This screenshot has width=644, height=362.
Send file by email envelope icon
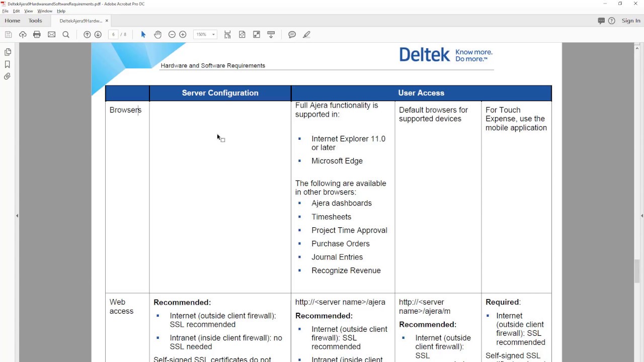pos(51,35)
